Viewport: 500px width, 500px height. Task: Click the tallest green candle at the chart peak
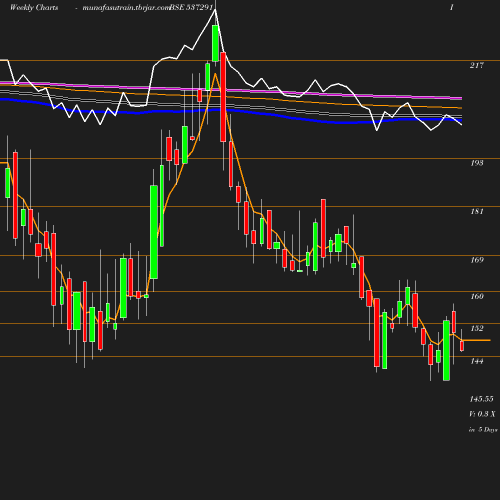[x=215, y=43]
